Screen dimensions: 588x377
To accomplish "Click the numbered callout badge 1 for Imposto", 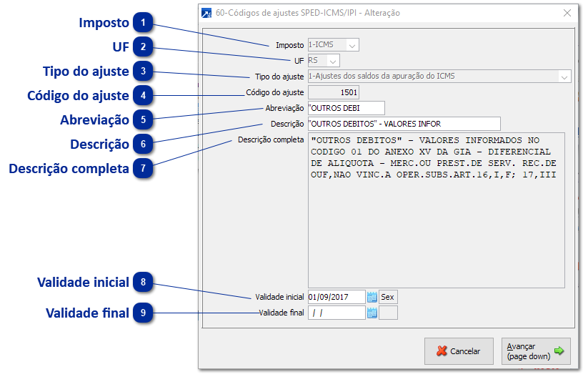I will (144, 23).
